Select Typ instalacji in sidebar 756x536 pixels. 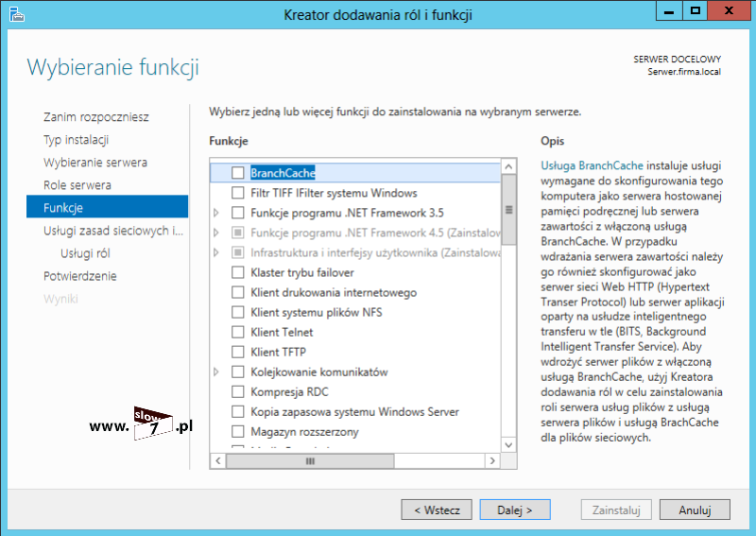point(76,140)
